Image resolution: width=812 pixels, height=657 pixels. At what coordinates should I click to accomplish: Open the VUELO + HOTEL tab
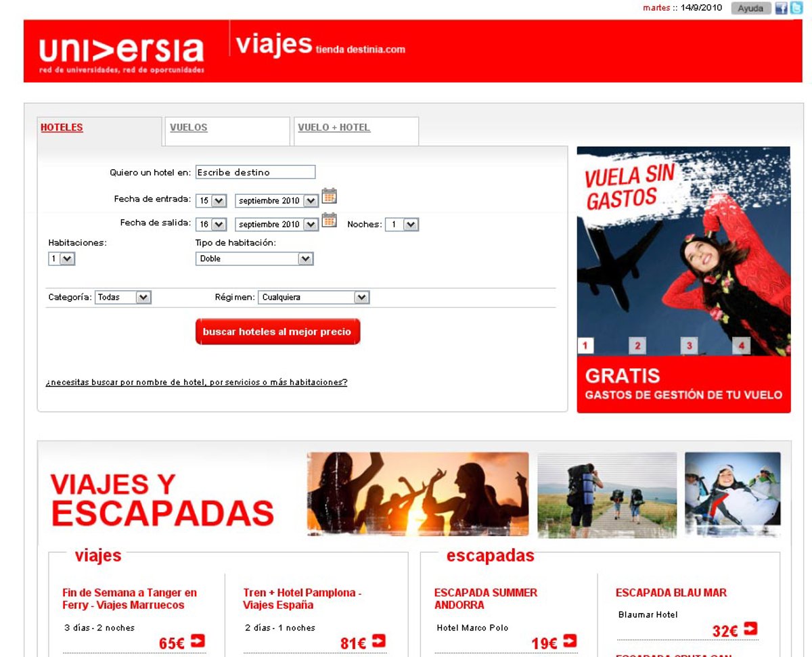pos(334,127)
